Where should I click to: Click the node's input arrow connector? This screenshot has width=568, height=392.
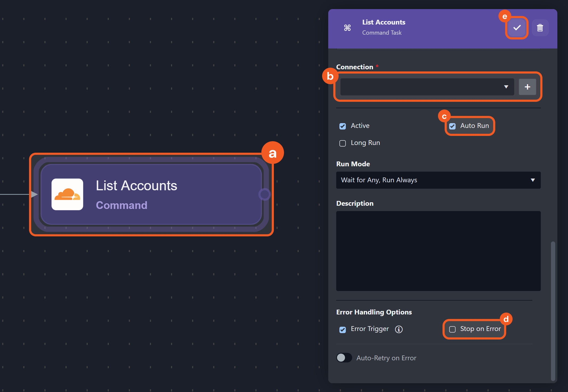(34, 194)
